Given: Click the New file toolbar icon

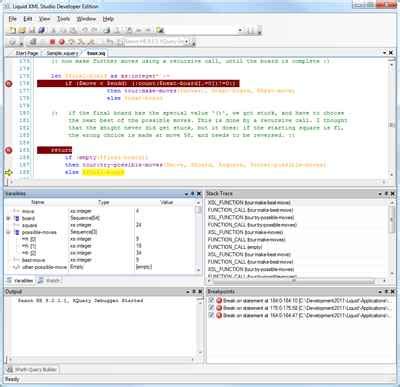Looking at the screenshot, I should [12, 30].
